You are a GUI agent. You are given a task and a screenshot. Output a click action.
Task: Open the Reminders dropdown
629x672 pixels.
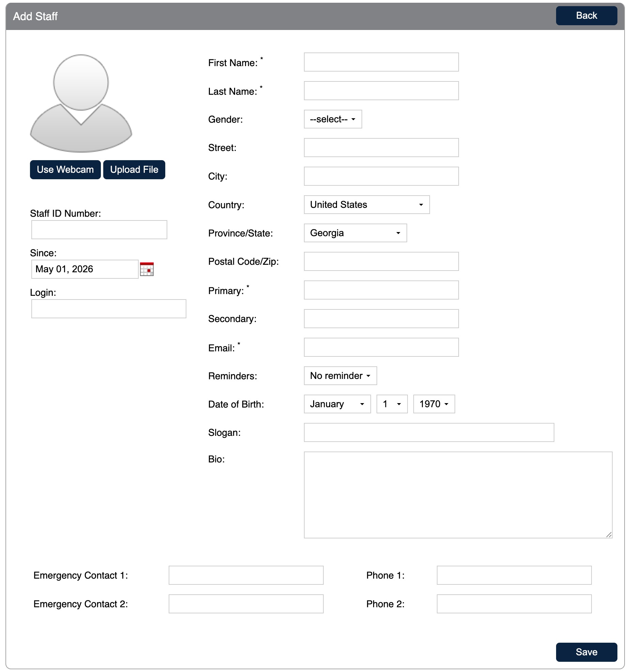pos(340,376)
